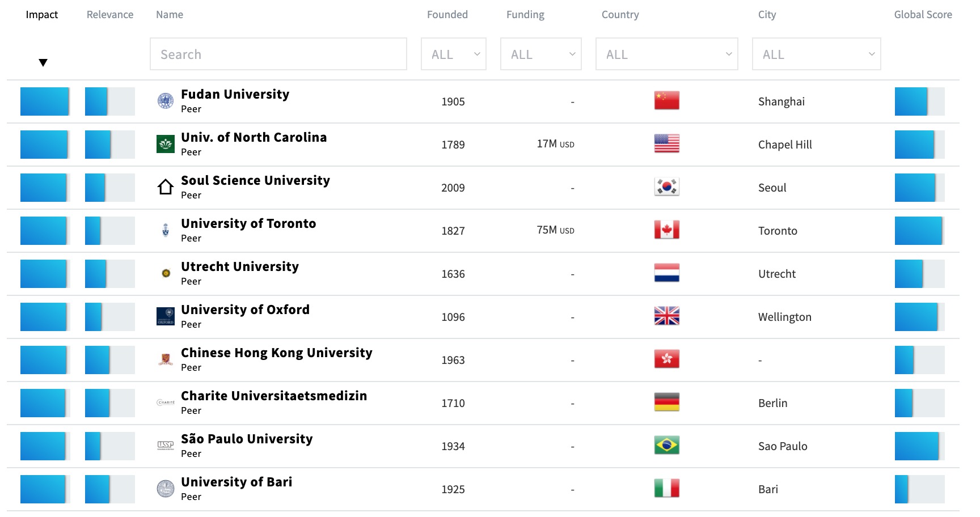Expand the Country filter dropdown
The image size is (980, 517).
667,54
